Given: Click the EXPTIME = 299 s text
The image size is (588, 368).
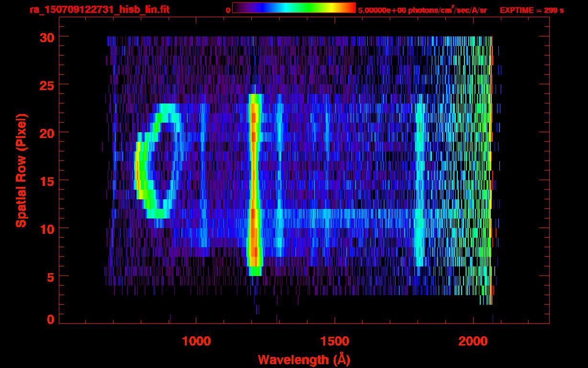Looking at the screenshot, I should [x=531, y=10].
